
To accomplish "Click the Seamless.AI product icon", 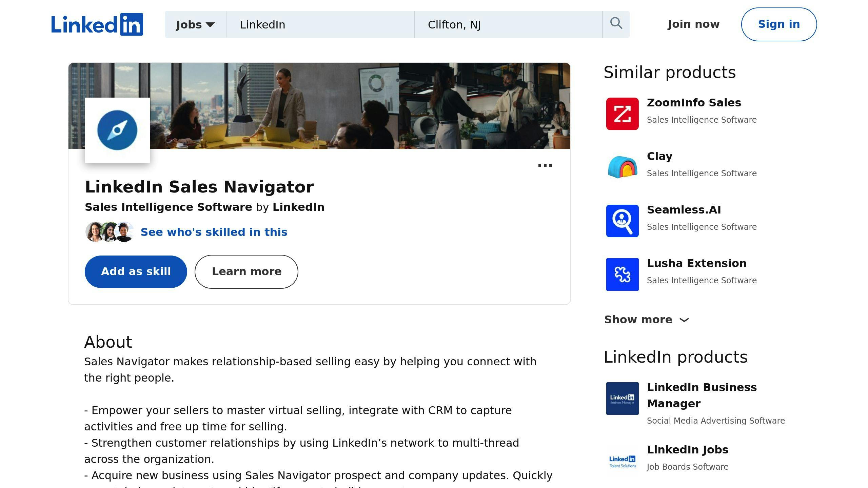I will 622,221.
